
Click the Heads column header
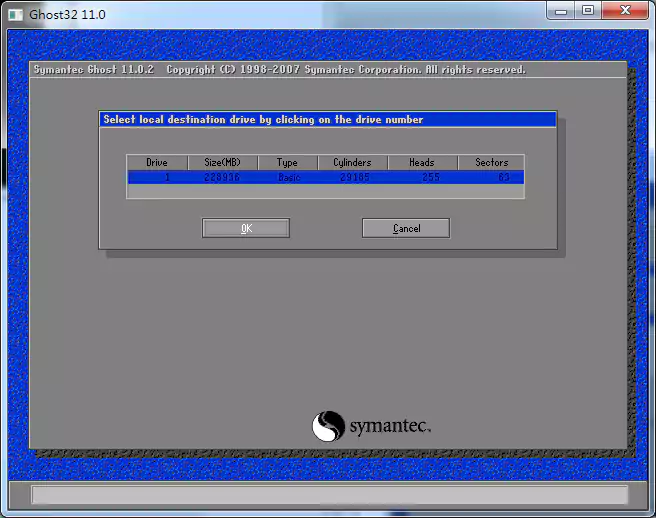pos(421,162)
